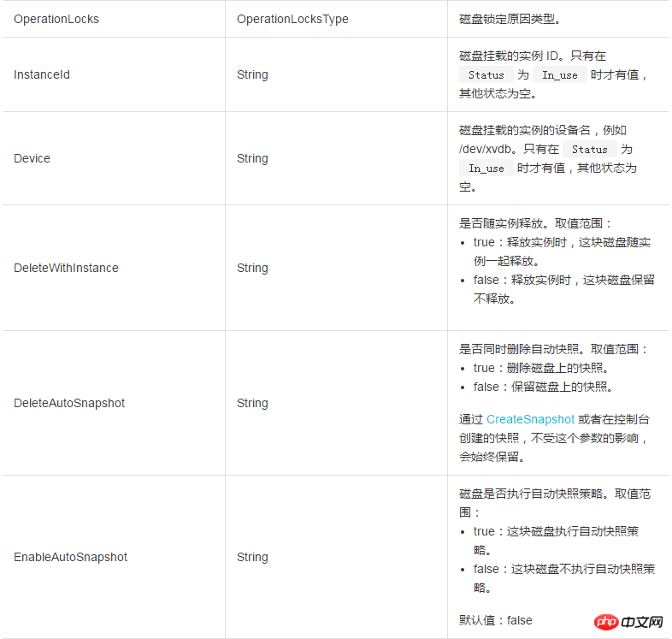Click the In_use code tag in Device row
672x639 pixels.
pyautogui.click(x=486, y=169)
